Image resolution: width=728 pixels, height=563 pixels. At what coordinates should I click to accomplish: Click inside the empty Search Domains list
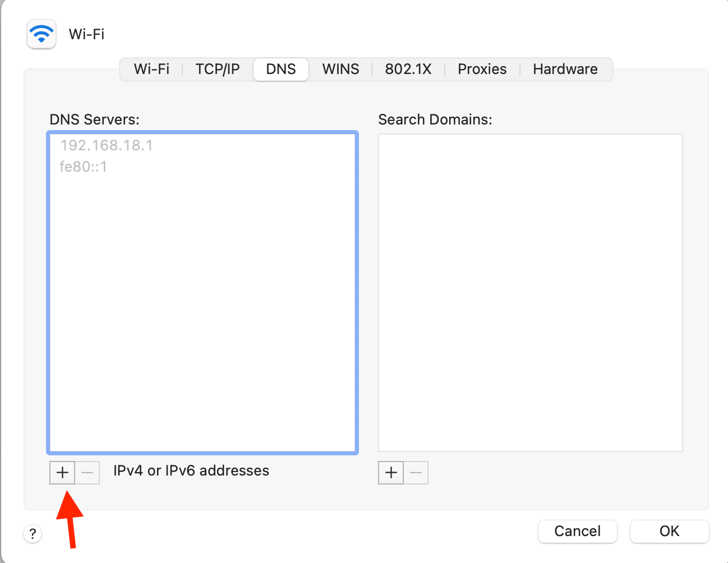point(529,292)
